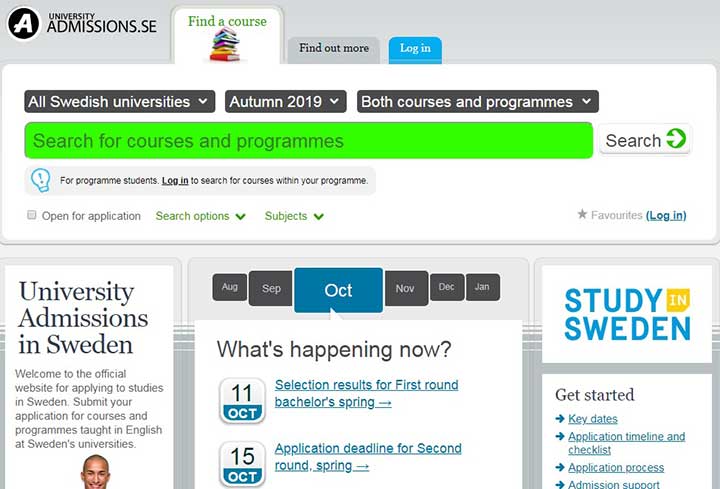
Task: Click the arrow beside Application process
Action: pos(560,467)
